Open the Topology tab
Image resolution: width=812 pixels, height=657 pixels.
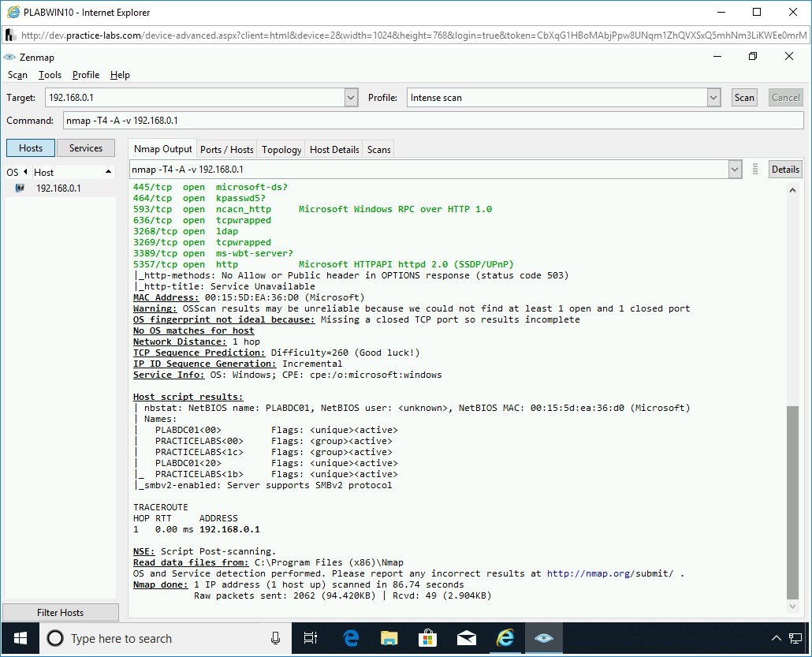pyautogui.click(x=281, y=150)
